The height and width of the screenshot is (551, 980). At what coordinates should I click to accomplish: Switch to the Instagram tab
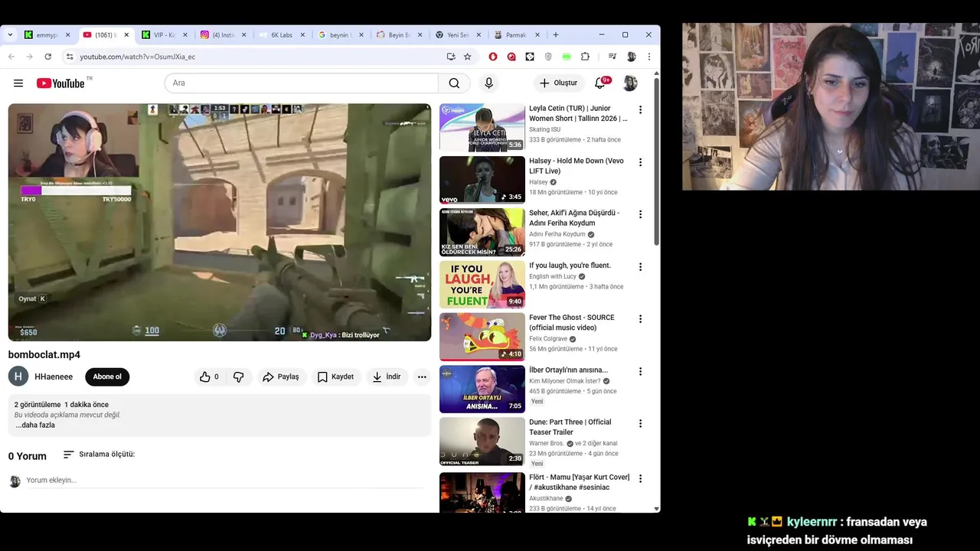[223, 34]
